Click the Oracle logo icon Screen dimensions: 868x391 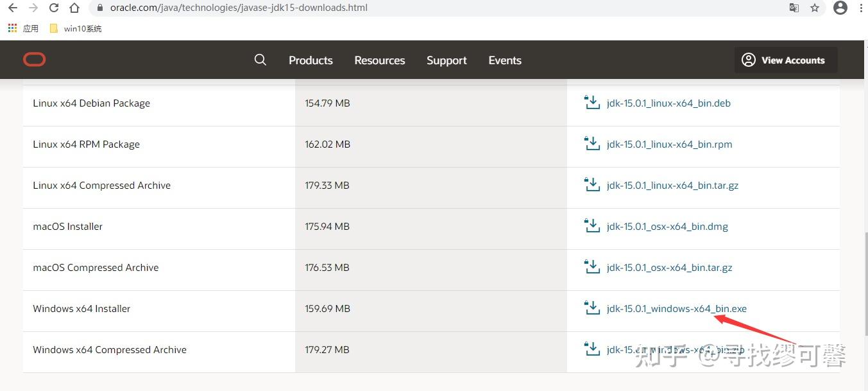point(35,60)
